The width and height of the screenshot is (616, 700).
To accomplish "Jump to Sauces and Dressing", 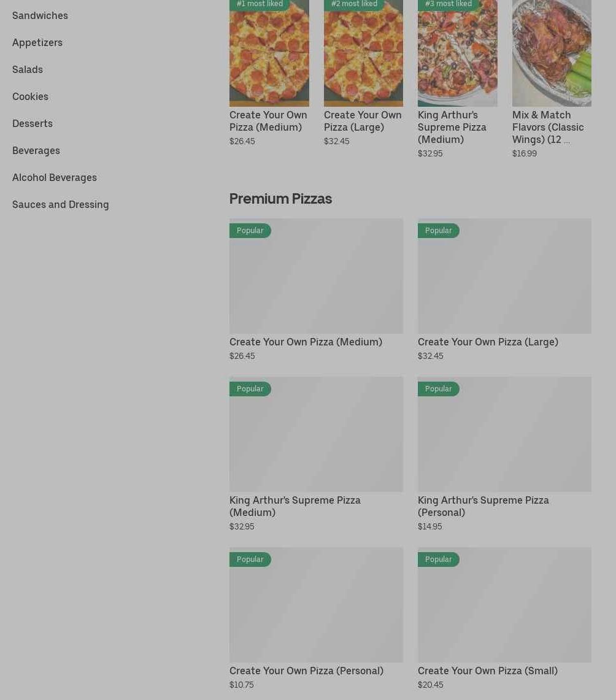I will coord(61,204).
